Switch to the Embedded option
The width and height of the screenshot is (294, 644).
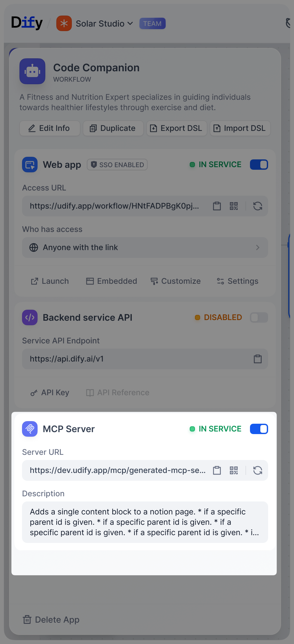(111, 281)
